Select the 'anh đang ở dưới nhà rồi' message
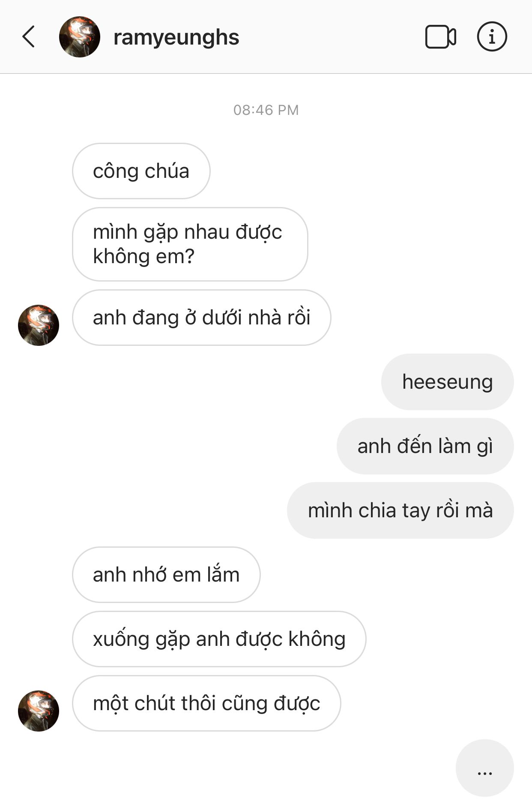Viewport: 532px width, 801px height. (x=202, y=318)
